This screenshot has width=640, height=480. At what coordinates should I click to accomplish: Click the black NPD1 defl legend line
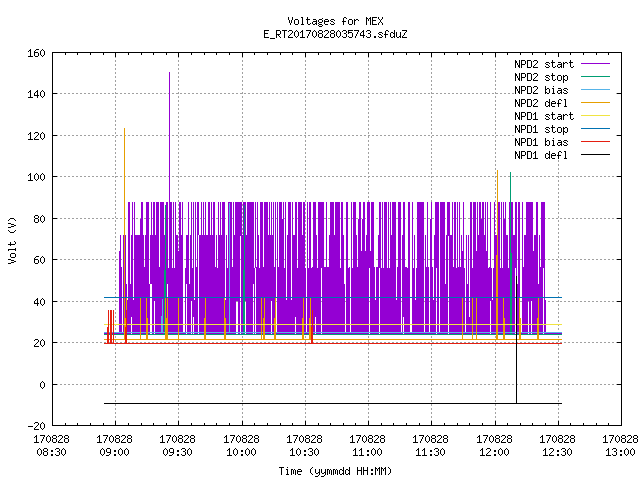click(595, 155)
